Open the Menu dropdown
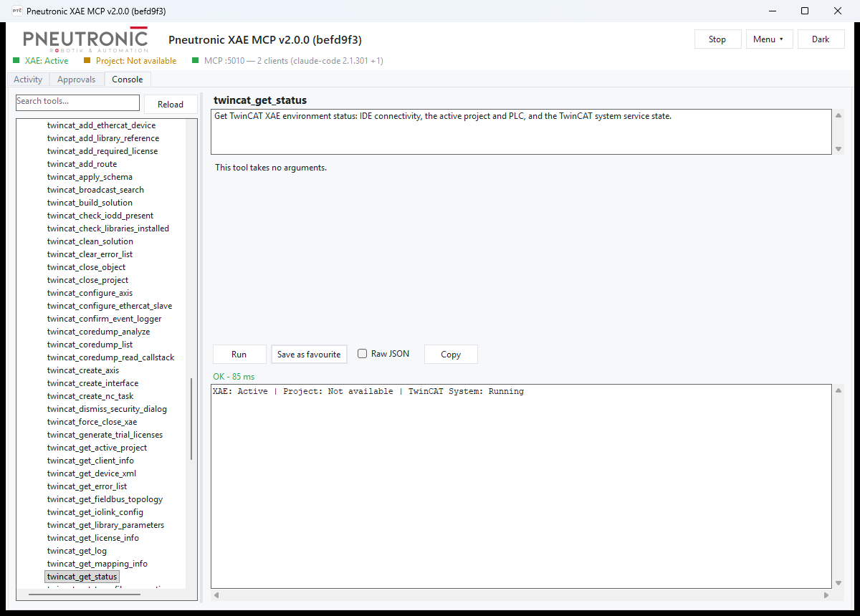Image resolution: width=860 pixels, height=616 pixels. 769,39
